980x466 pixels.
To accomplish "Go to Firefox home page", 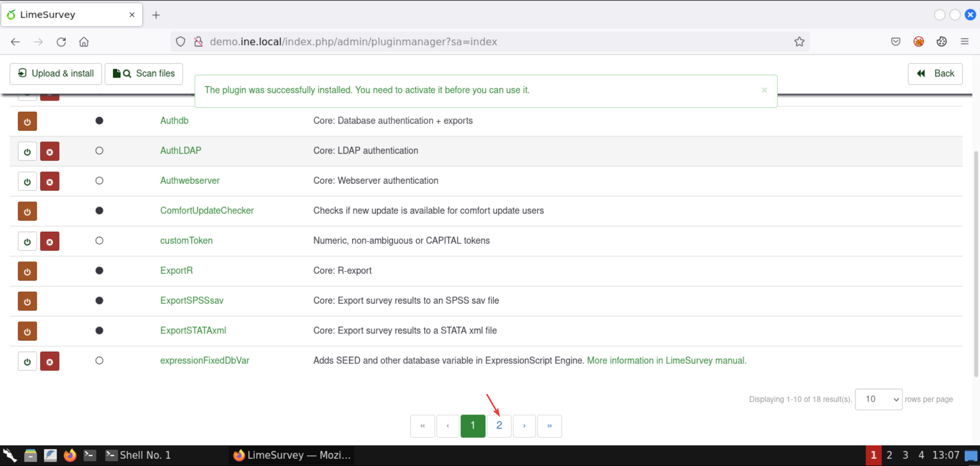I will coord(84,42).
